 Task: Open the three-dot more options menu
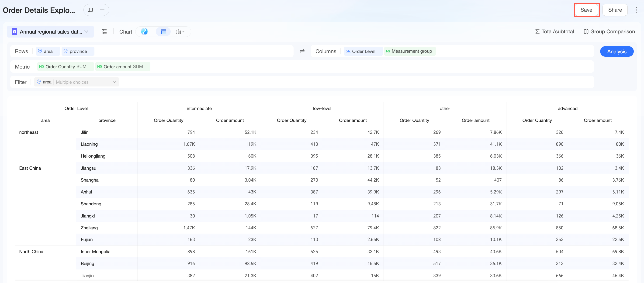pyautogui.click(x=637, y=10)
